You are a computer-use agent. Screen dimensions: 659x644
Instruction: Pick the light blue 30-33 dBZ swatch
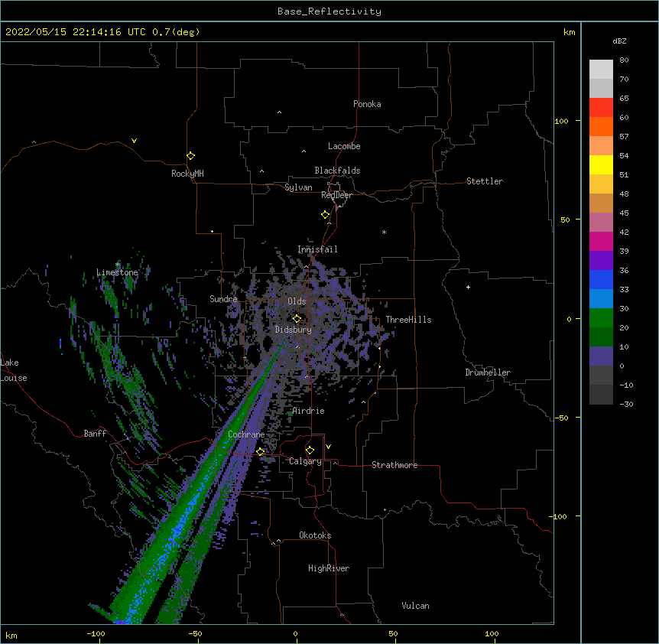[601, 298]
